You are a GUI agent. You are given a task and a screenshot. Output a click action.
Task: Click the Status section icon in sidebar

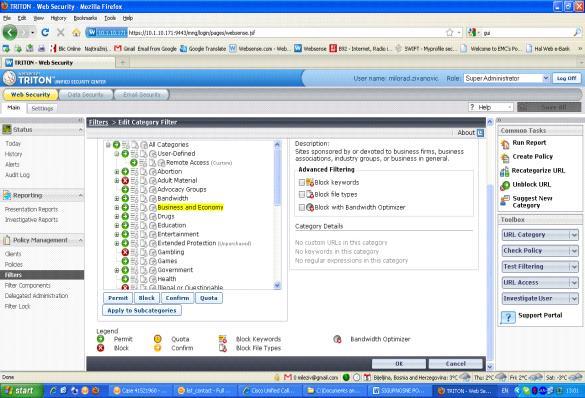(7, 129)
